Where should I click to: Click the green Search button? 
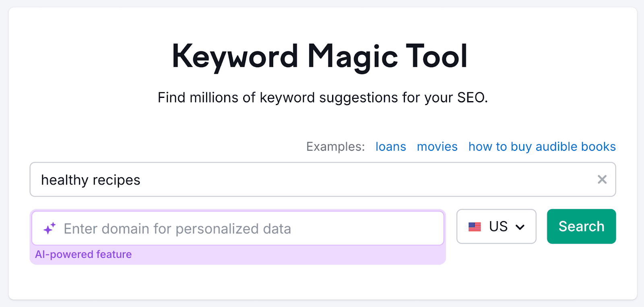581,226
